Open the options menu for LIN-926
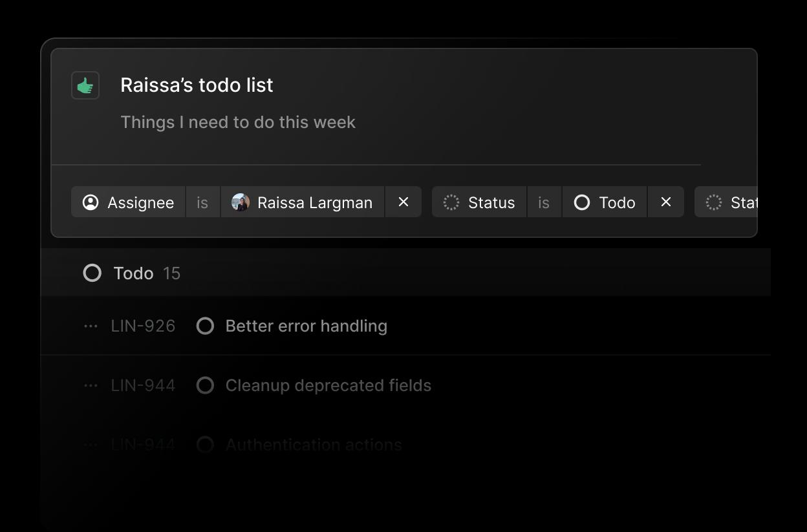Viewport: 807px width, 532px height. (90, 326)
